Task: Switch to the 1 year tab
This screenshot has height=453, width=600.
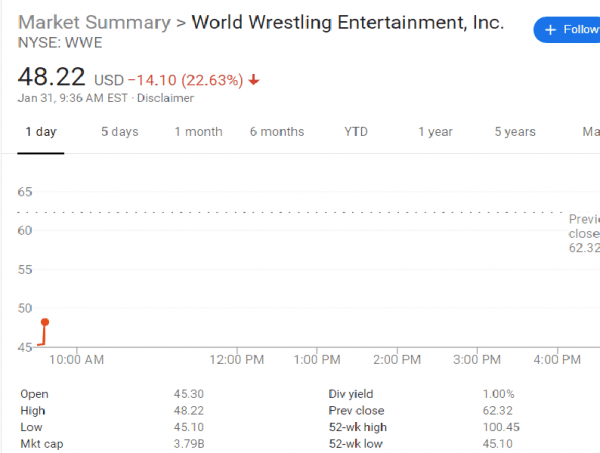Action: 435,132
